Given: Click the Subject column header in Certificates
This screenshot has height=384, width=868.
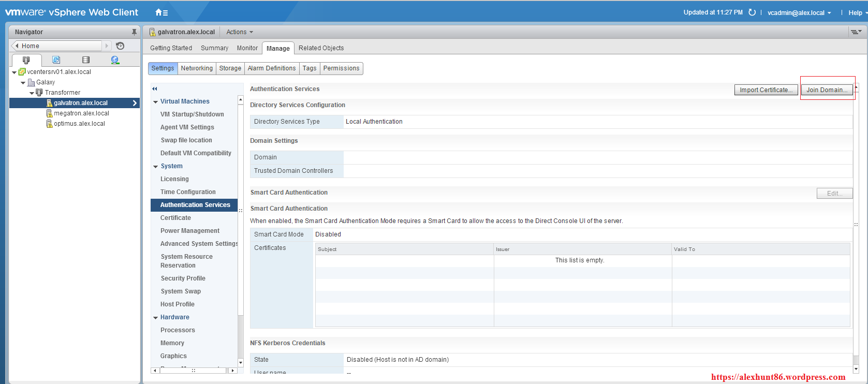Looking at the screenshot, I should click(x=404, y=249).
